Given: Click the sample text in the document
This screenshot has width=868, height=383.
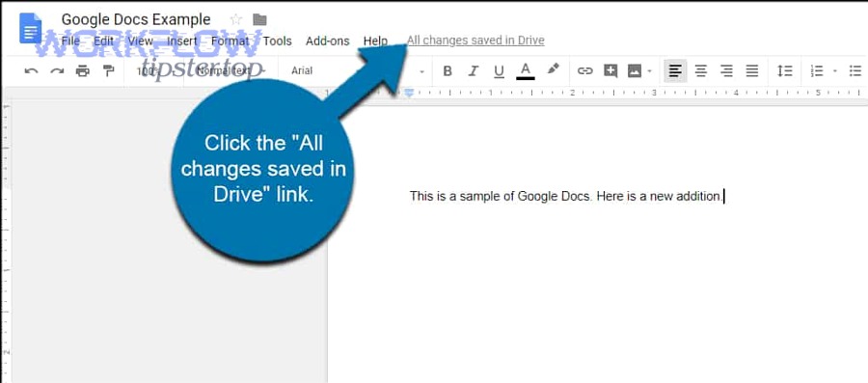Looking at the screenshot, I should pos(566,196).
